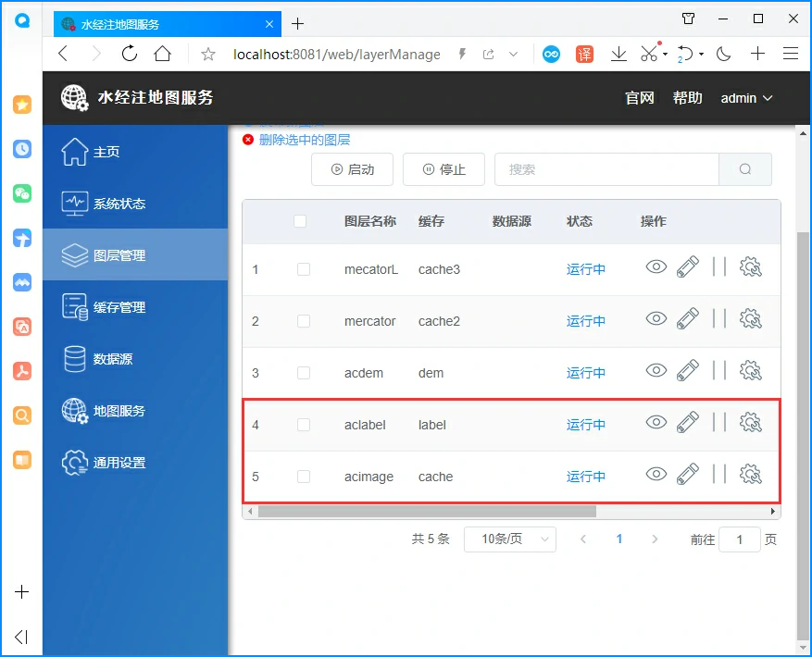The width and height of the screenshot is (812, 657).
Task: Select page 1 in pagination
Action: click(x=618, y=539)
